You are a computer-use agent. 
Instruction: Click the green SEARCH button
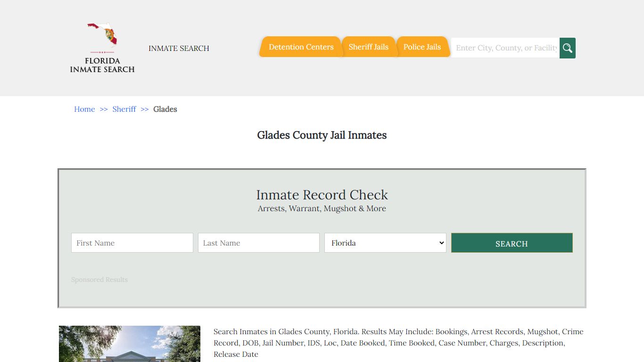click(x=512, y=243)
